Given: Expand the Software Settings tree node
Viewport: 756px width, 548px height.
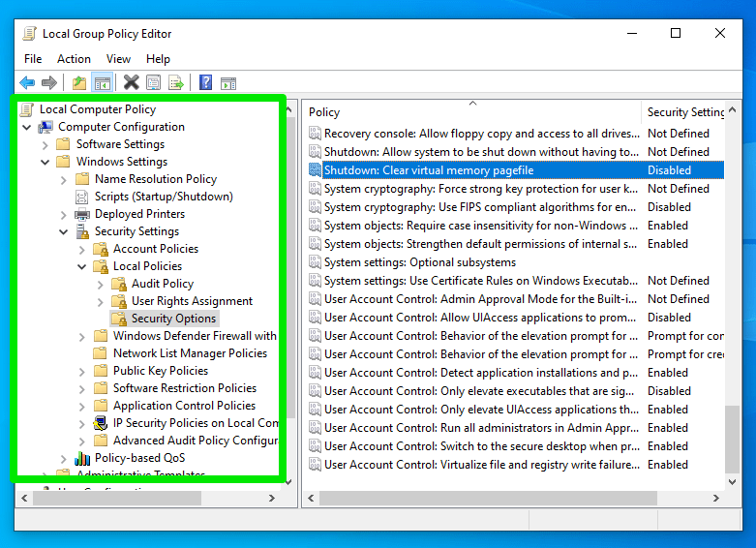Looking at the screenshot, I should pos(45,144).
